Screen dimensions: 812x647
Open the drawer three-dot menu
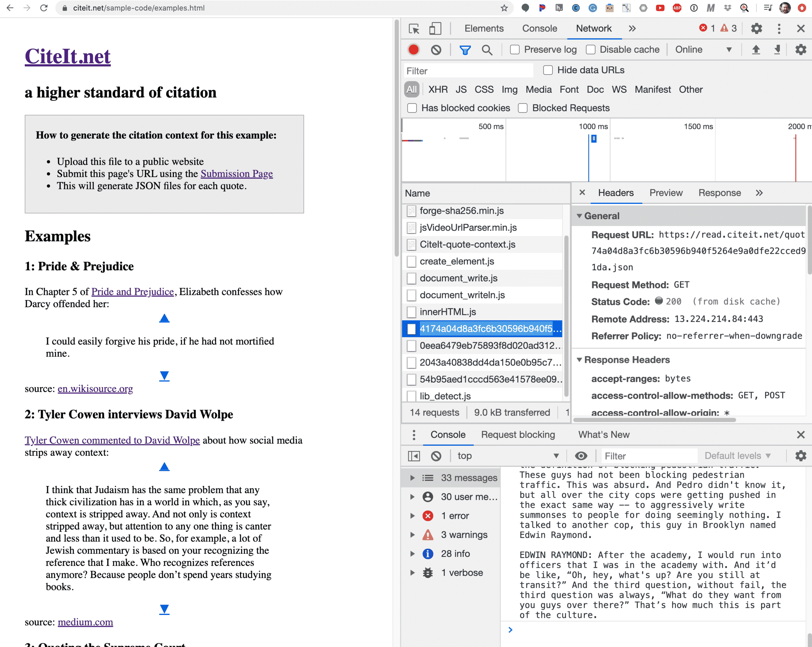414,435
